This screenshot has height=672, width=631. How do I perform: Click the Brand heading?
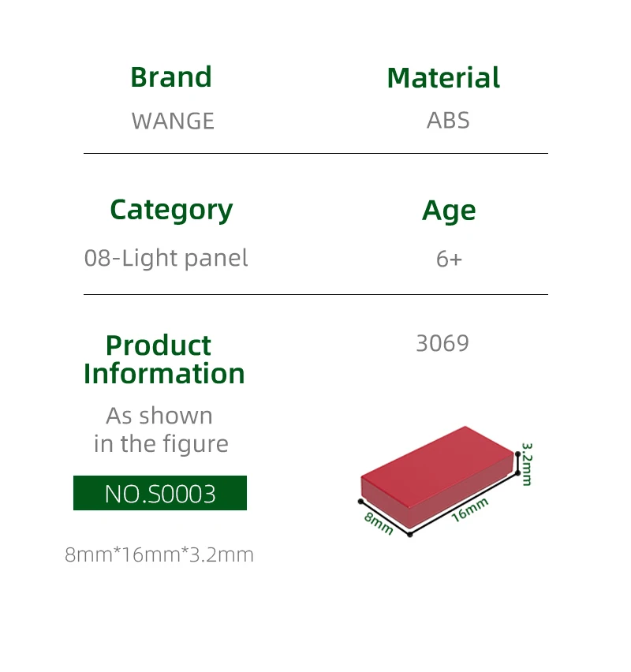[x=171, y=77]
